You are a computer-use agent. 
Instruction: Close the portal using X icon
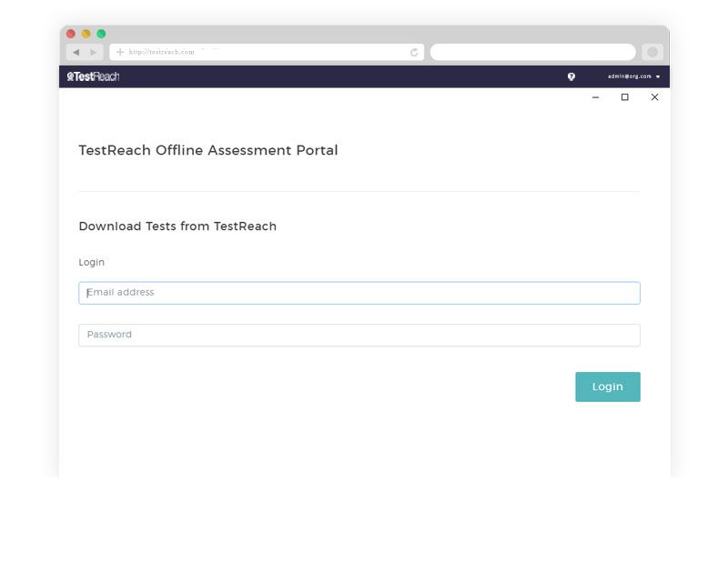(654, 97)
